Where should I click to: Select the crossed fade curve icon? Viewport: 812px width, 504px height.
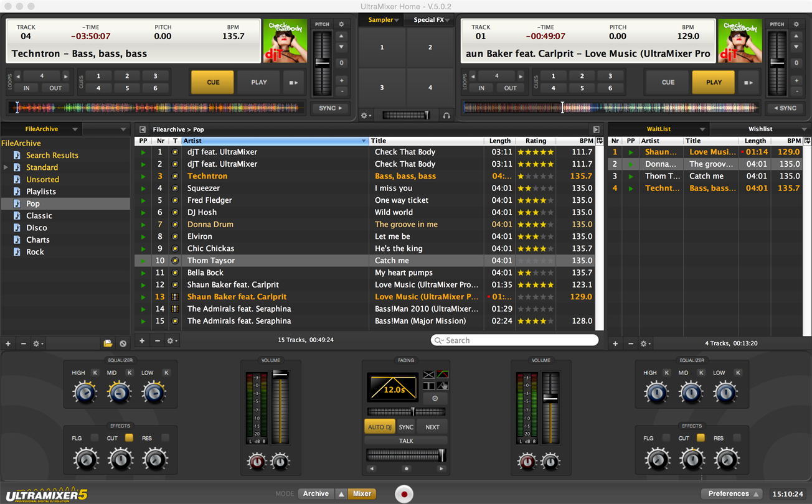coord(429,375)
